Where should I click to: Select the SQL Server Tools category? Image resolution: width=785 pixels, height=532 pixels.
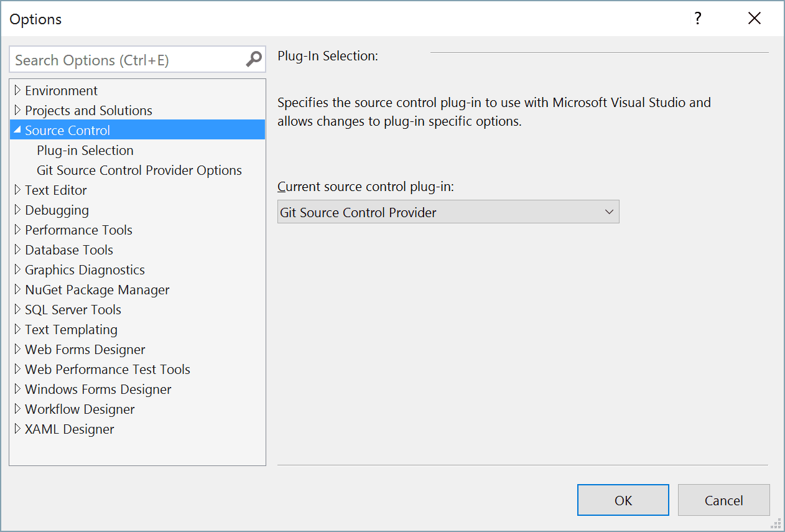[x=73, y=310]
